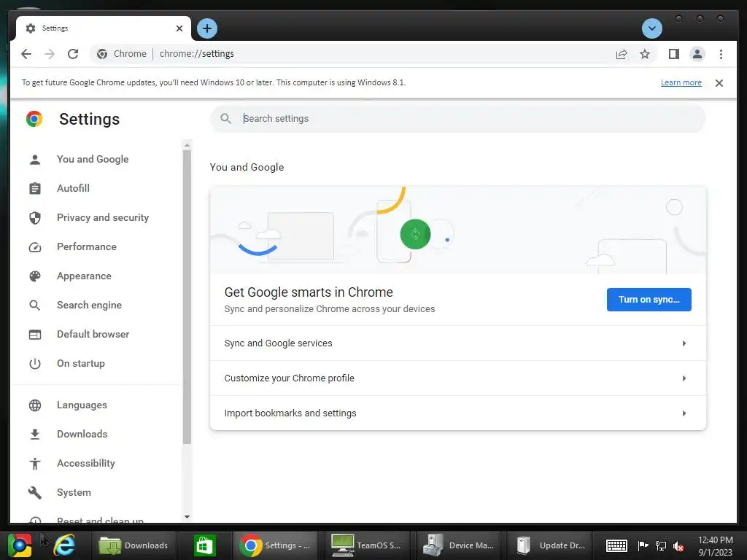Screen dimensions: 747x560
Task: Click the On startup power icon
Action: tap(35, 363)
